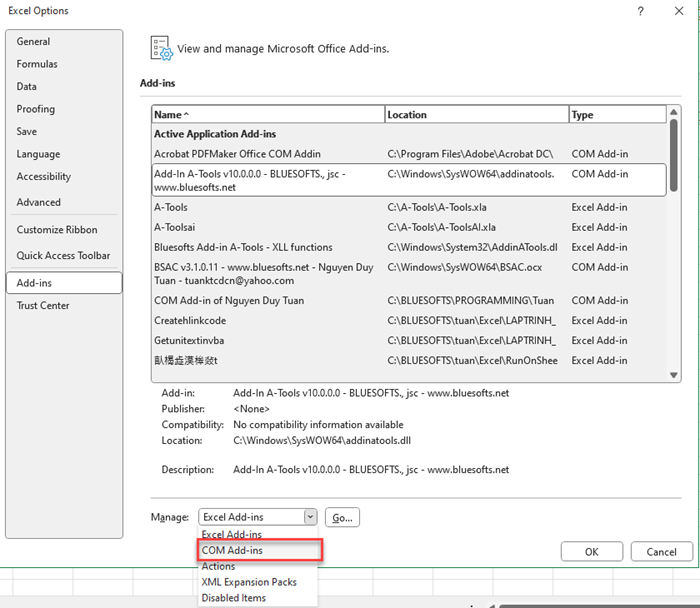This screenshot has width=700, height=608.
Task: Click the Add-ins header icon
Action: tap(160, 47)
